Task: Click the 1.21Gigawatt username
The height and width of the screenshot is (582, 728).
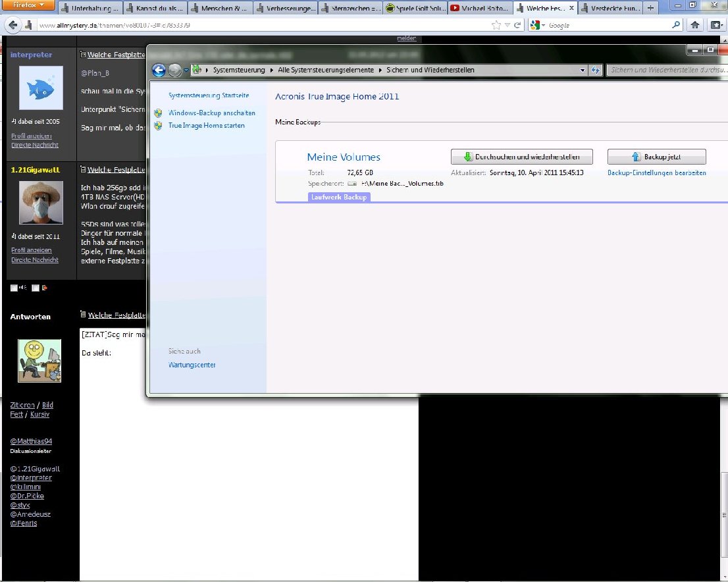Action: (36, 170)
